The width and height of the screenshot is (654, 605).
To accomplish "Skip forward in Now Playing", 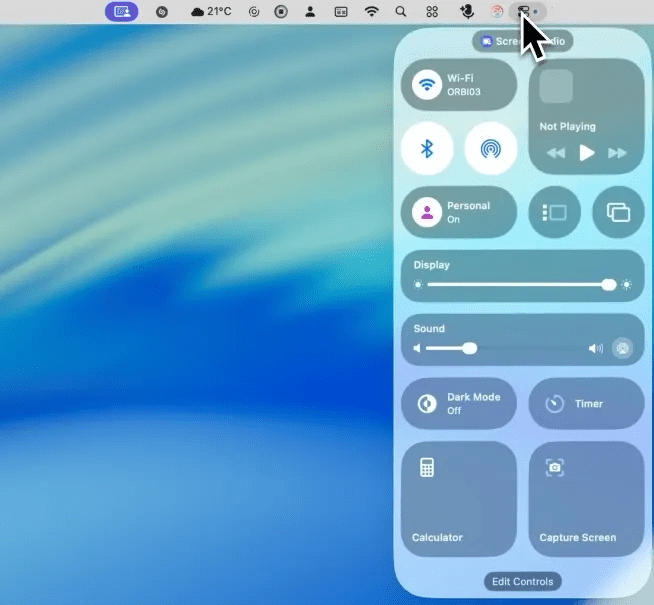I will tap(617, 153).
